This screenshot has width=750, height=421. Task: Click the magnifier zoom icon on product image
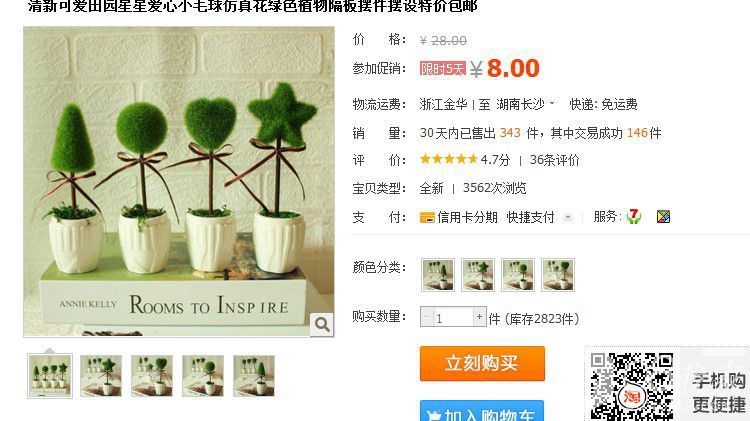point(322,325)
